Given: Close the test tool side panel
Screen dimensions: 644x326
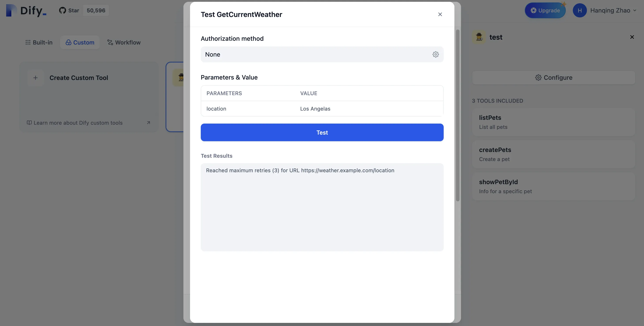Looking at the screenshot, I should coord(632,37).
